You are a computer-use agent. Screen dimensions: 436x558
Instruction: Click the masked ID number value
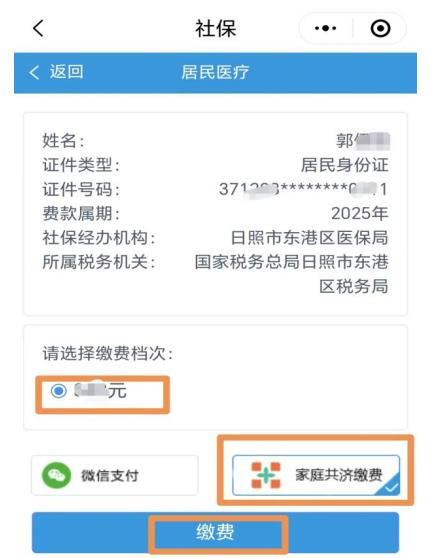click(303, 189)
